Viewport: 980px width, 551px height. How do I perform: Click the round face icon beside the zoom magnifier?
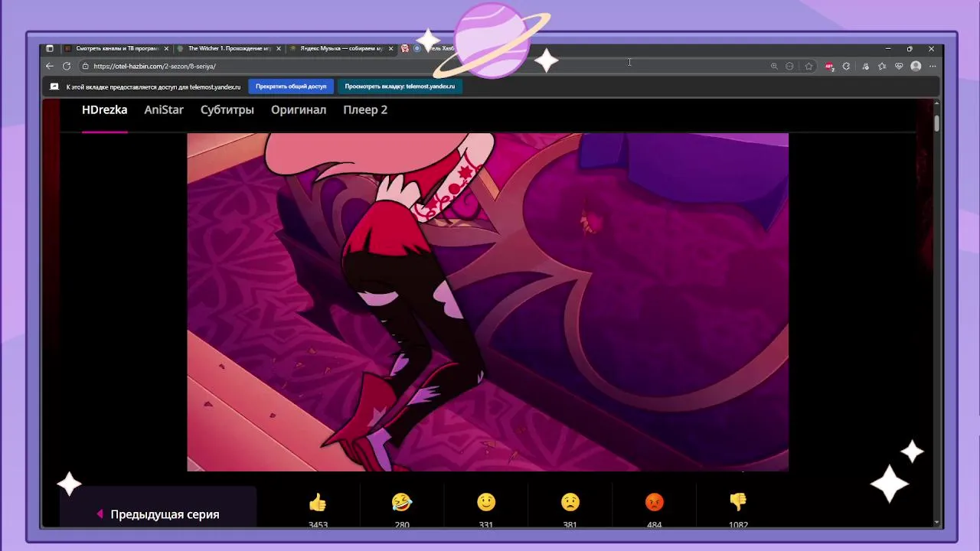tap(789, 67)
